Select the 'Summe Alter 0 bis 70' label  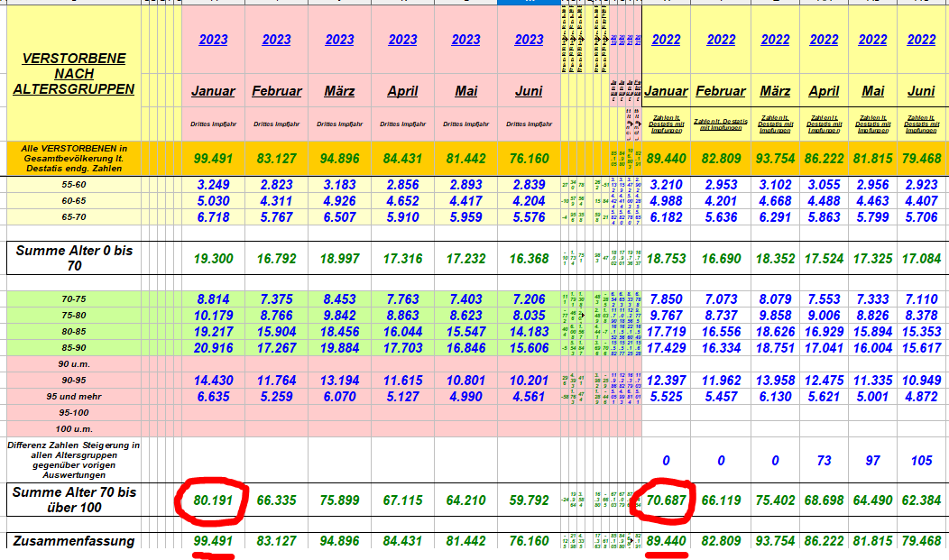pos(74,258)
